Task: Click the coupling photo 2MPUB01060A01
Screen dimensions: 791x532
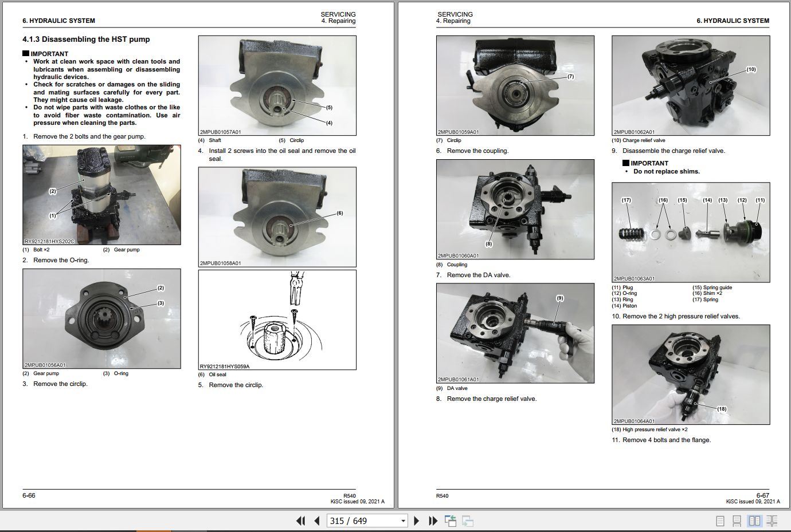Action: tap(515, 209)
